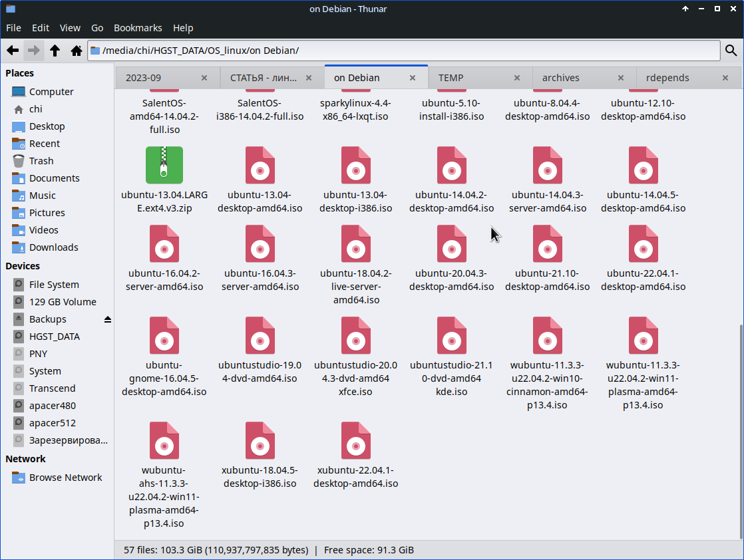Open the home folder via house icon

click(76, 51)
